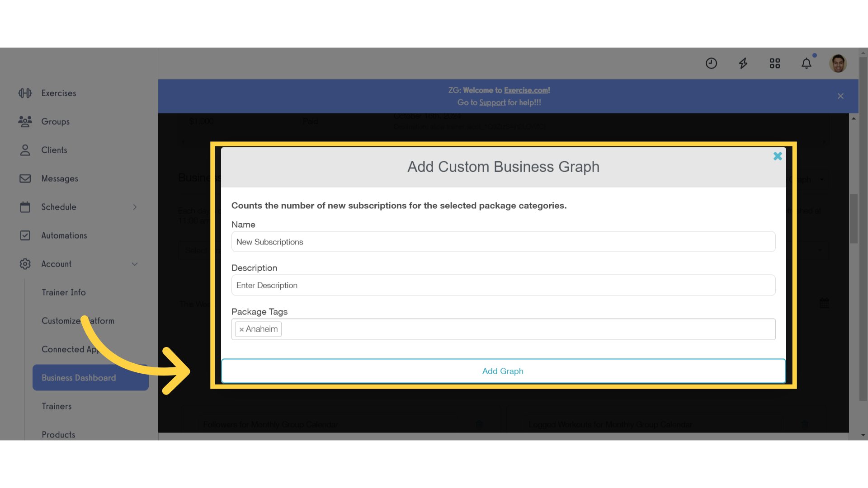Click the Name input field
This screenshot has height=488, width=868.
(x=503, y=241)
